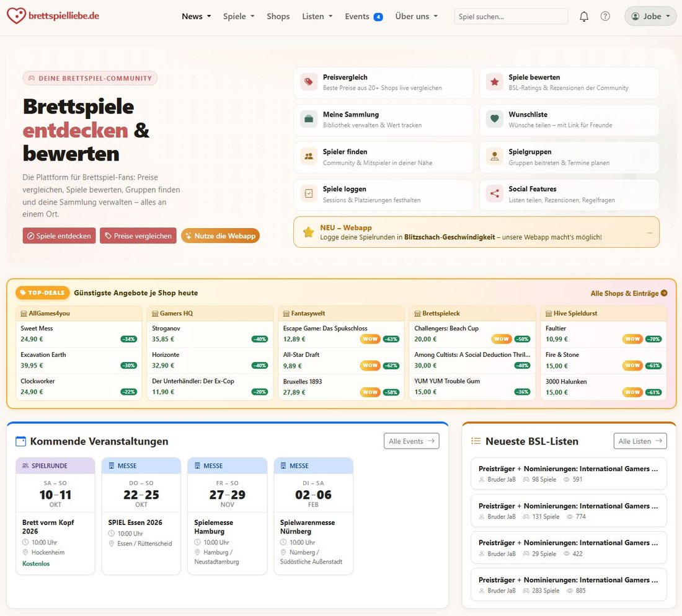Click the WOW badge for Challengers: Beach Cup
This screenshot has width=682, height=616.
point(501,339)
